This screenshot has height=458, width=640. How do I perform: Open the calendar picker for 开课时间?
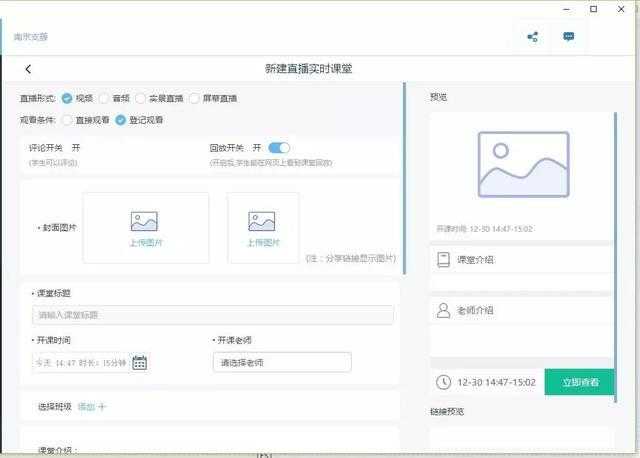pyautogui.click(x=140, y=362)
